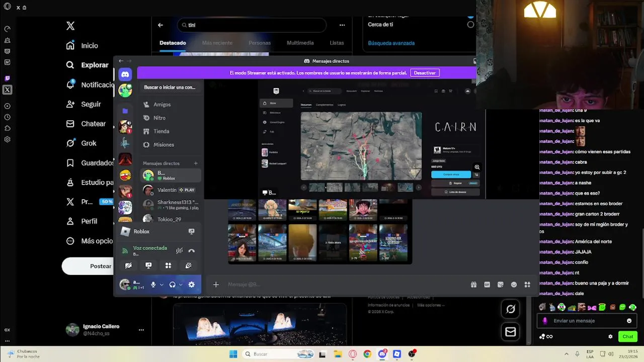
Task: Go back with Discord's back arrow
Action: click(x=121, y=61)
